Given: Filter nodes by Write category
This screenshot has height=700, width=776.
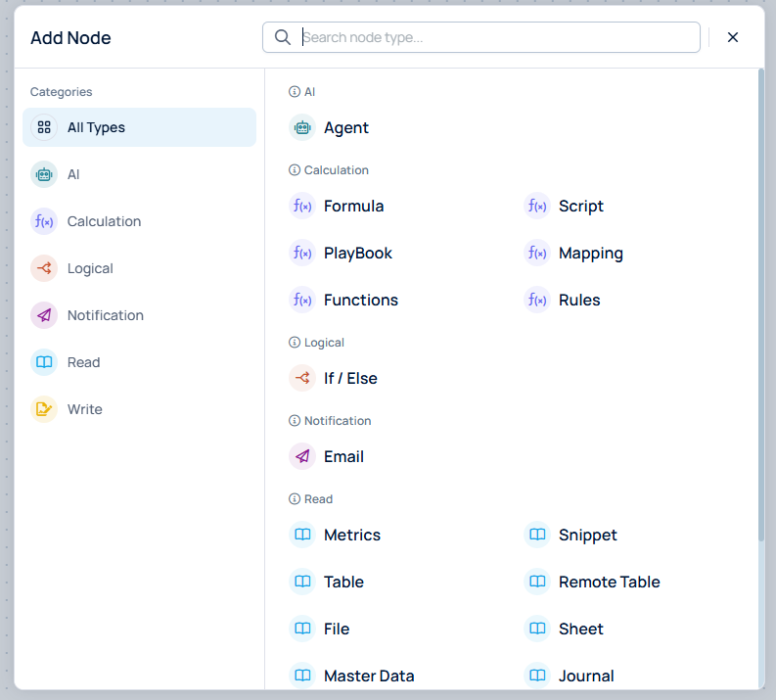Looking at the screenshot, I should point(84,409).
